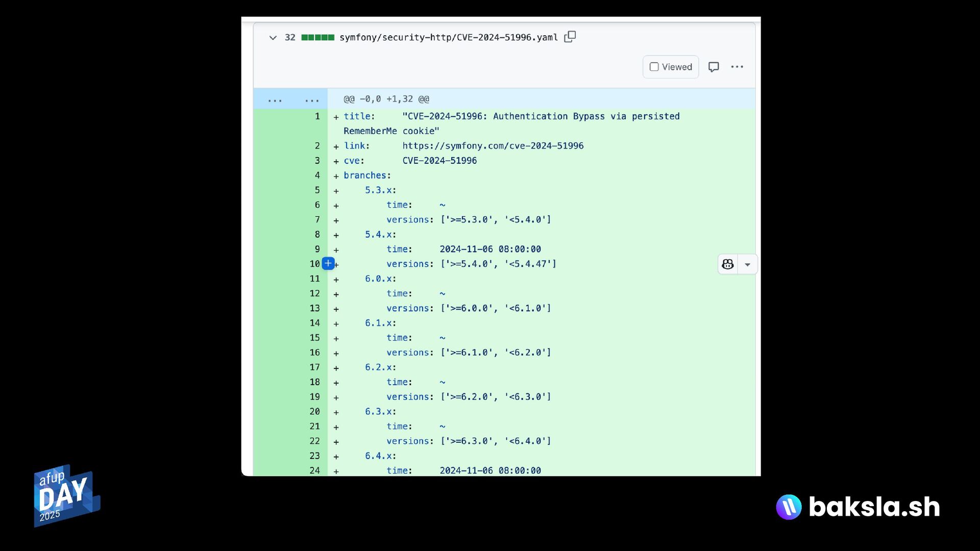
Task: Click the cve value CVE-2024-51996 on line 3
Action: [x=439, y=161]
